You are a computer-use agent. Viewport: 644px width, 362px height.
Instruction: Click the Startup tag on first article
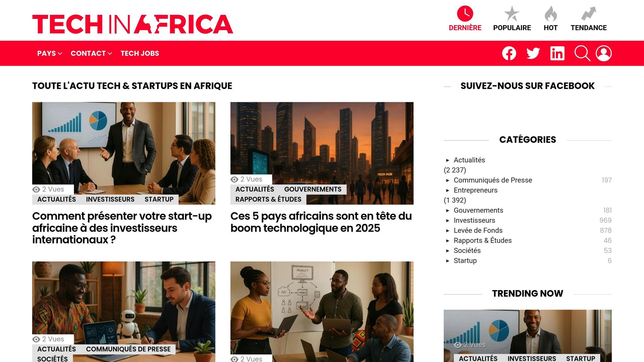pos(159,199)
